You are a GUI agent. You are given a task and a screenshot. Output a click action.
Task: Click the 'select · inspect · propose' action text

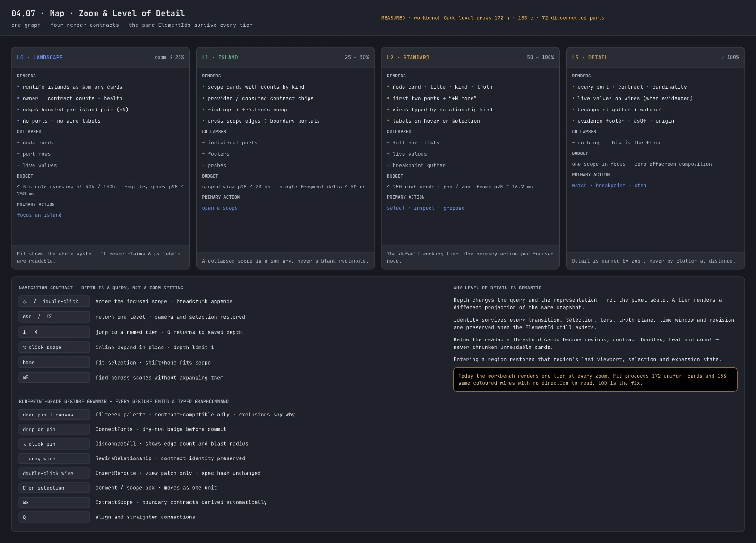pyautogui.click(x=425, y=208)
